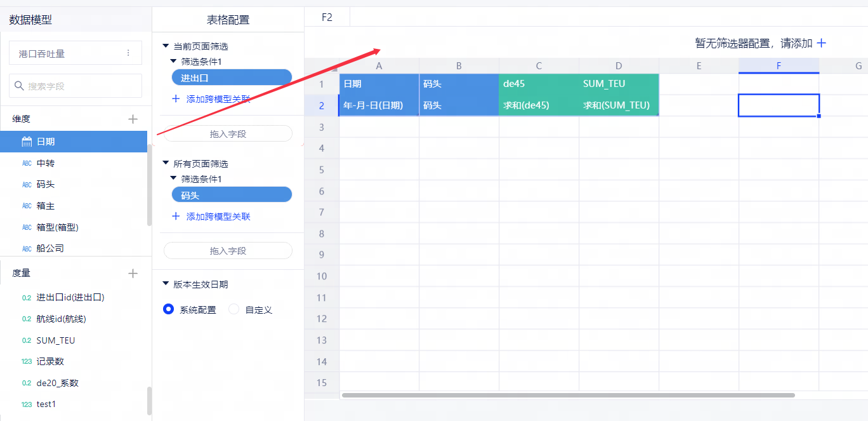This screenshot has width=868, height=421.
Task: Click the ABC type icon beside 中转
Action: tap(27, 163)
